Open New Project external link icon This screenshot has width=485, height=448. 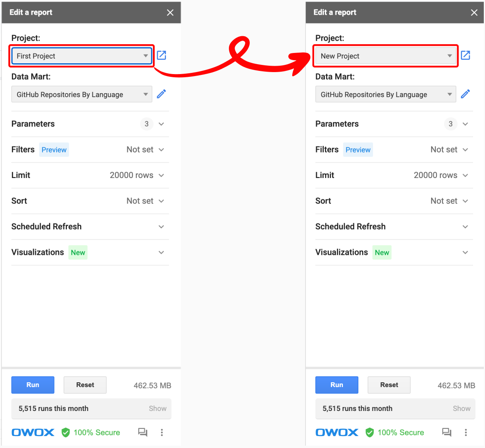(x=465, y=55)
